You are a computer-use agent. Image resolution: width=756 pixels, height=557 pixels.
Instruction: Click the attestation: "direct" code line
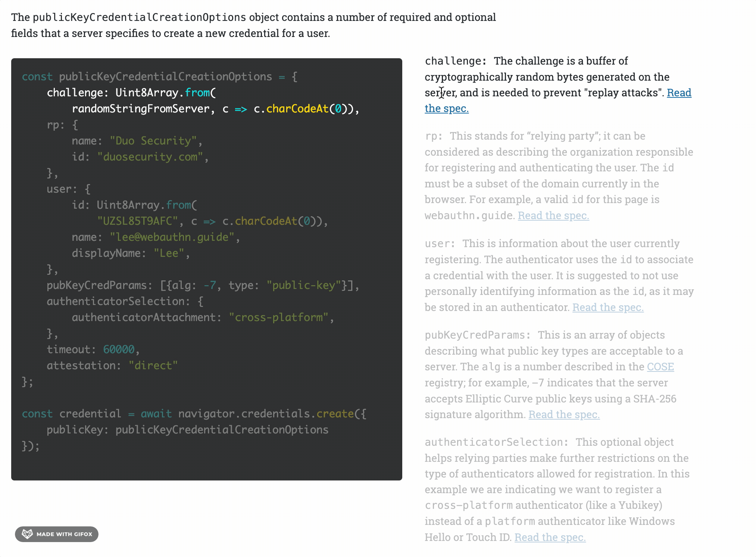point(112,365)
